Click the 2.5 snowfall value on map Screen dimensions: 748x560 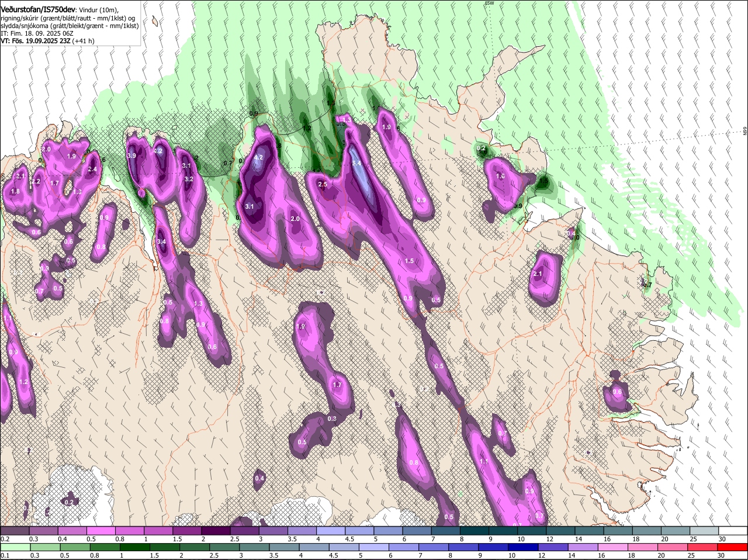coord(323,184)
